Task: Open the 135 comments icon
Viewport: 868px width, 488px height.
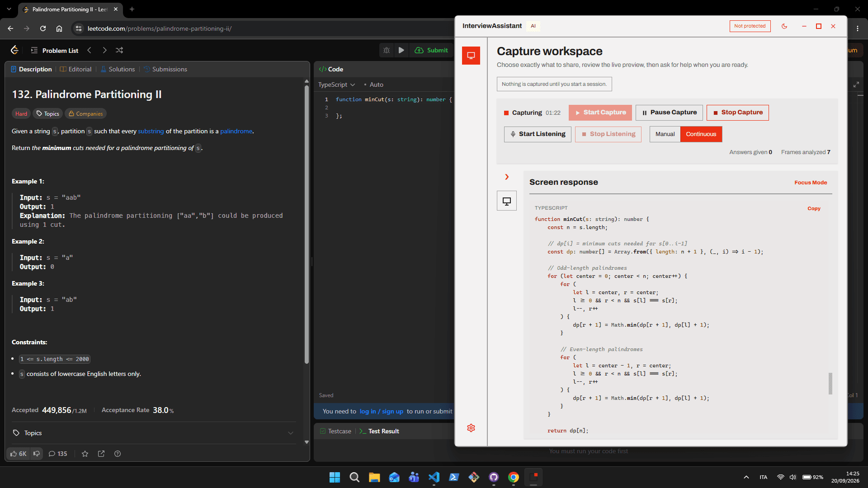Action: coord(58,454)
